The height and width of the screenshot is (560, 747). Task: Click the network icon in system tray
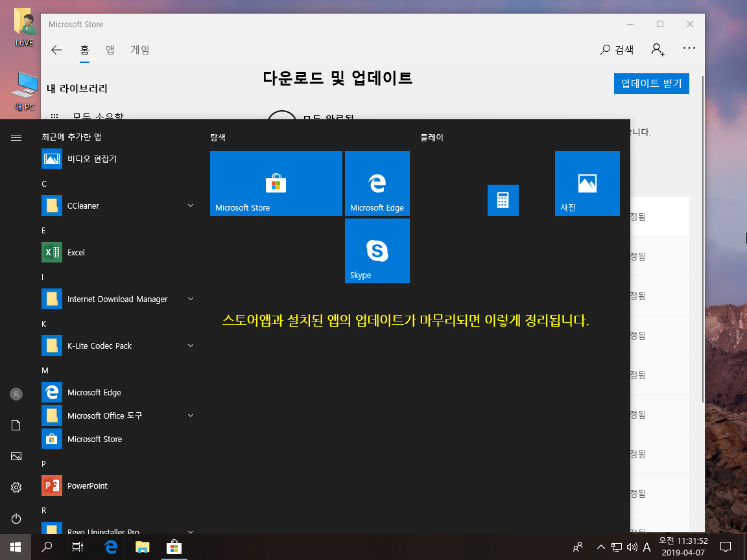click(617, 547)
